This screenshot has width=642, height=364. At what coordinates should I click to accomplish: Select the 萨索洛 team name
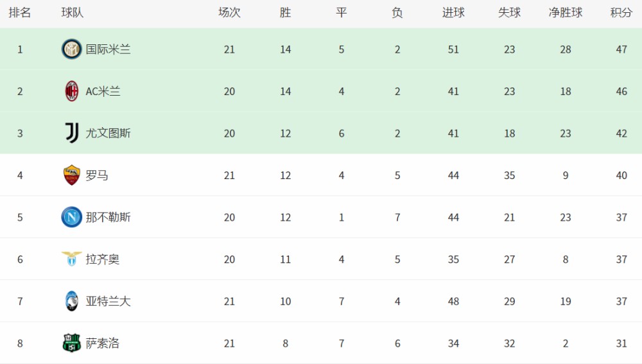103,343
